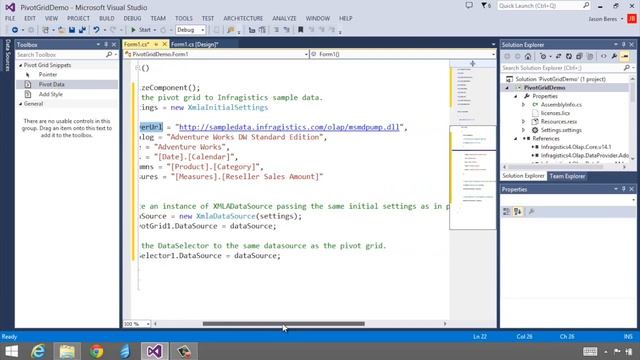The image size is (640, 360).
Task: Click the Windows Start button
Action: click(x=11, y=351)
